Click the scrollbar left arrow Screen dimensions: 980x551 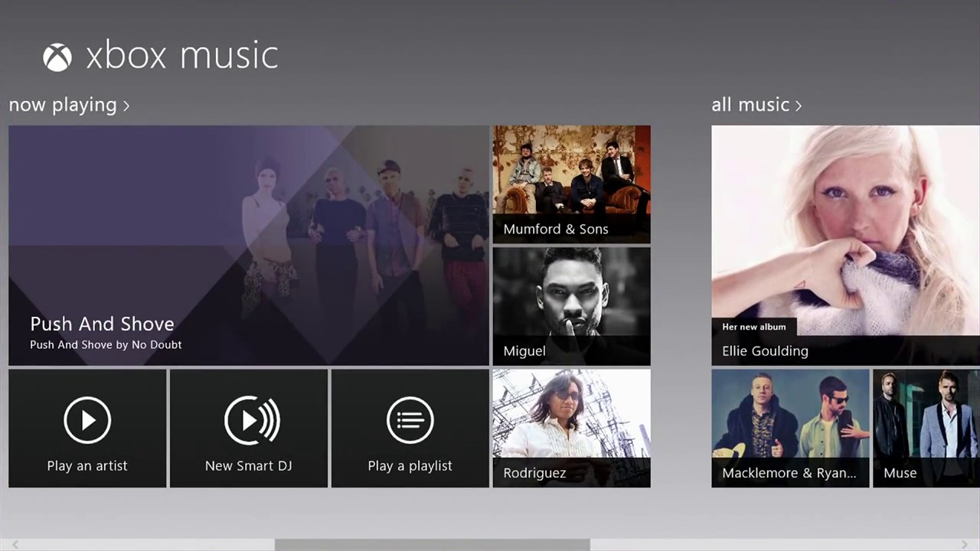(15, 545)
